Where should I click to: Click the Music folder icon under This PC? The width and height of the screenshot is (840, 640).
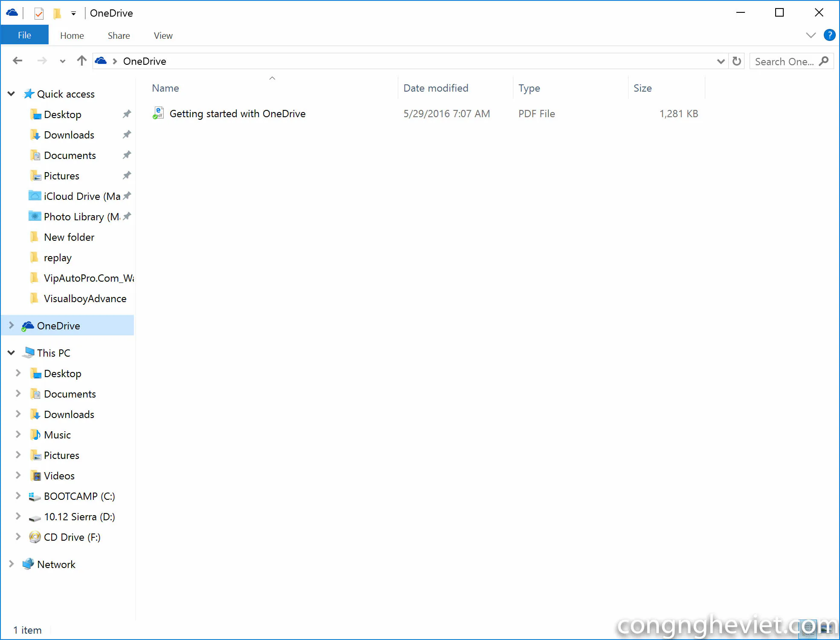click(x=35, y=435)
